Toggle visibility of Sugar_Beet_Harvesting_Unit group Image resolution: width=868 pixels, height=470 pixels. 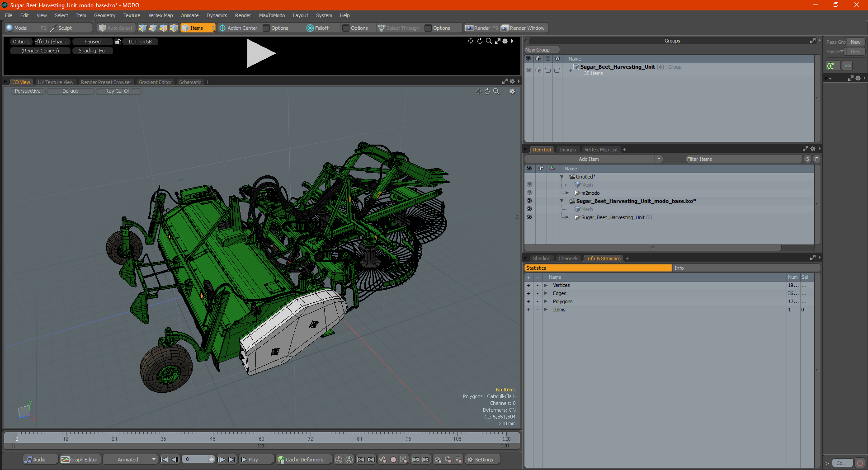click(528, 70)
